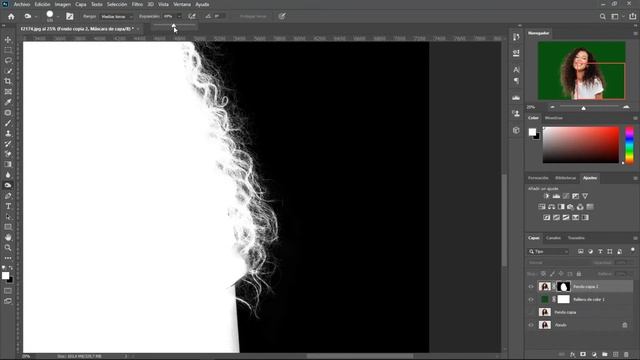Open the Color panel flyout menu
The image size is (640, 360).
(635, 118)
